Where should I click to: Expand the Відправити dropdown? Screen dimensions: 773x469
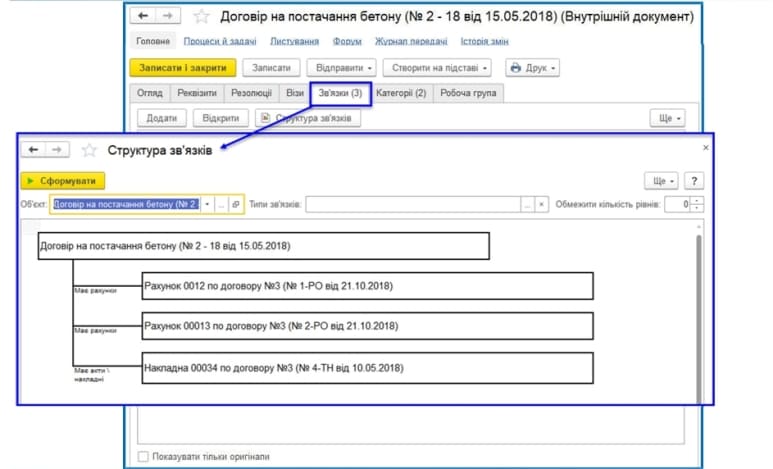(341, 68)
